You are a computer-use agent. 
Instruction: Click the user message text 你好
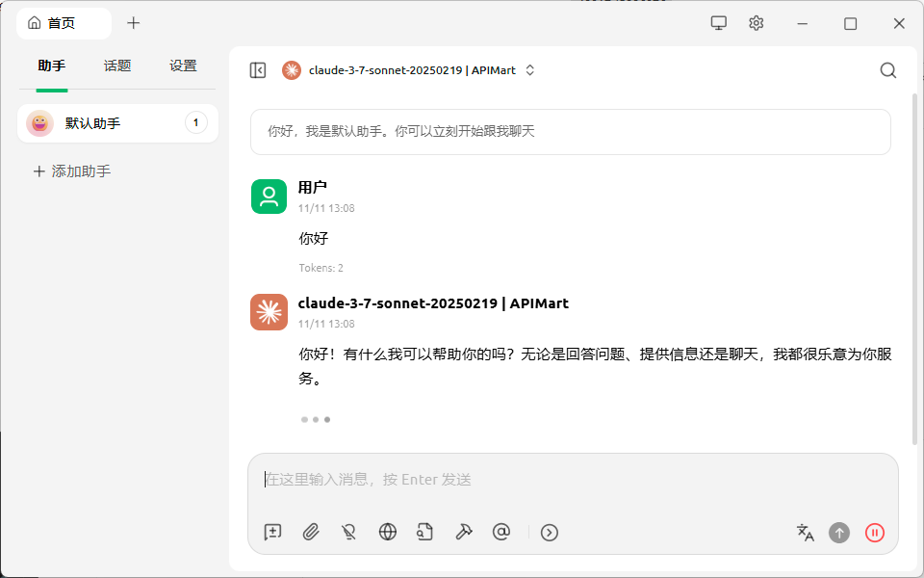pos(314,238)
